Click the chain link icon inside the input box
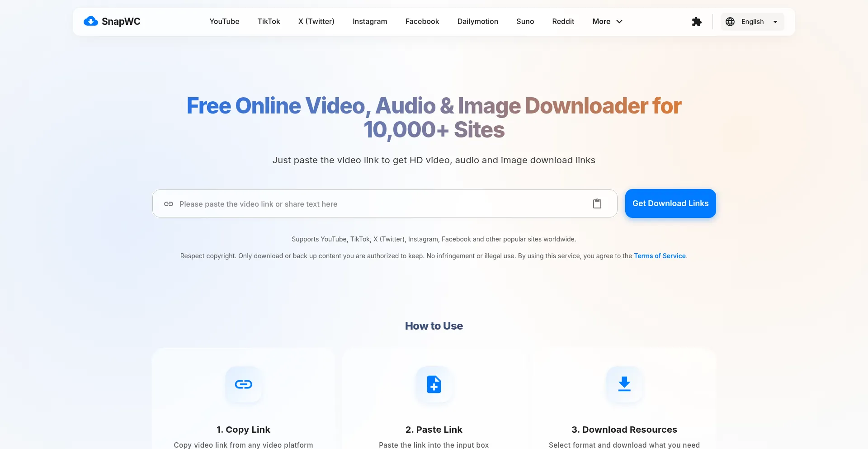This screenshot has width=868, height=449. 169,204
